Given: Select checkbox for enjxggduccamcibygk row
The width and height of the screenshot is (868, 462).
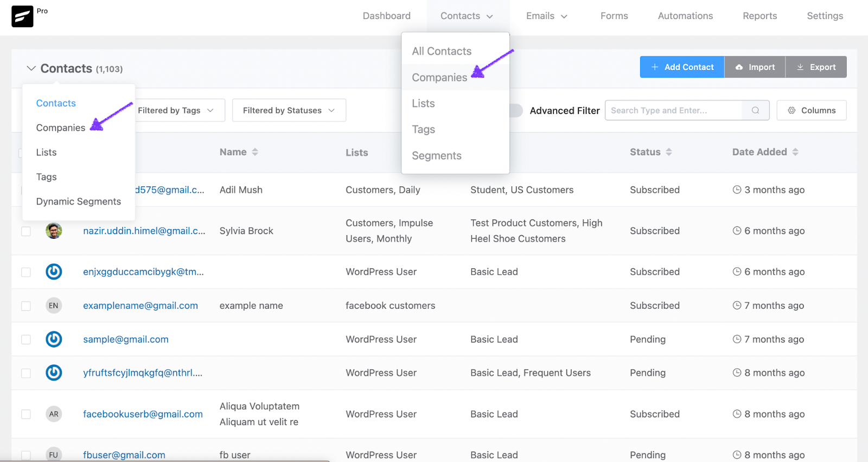Looking at the screenshot, I should tap(26, 272).
